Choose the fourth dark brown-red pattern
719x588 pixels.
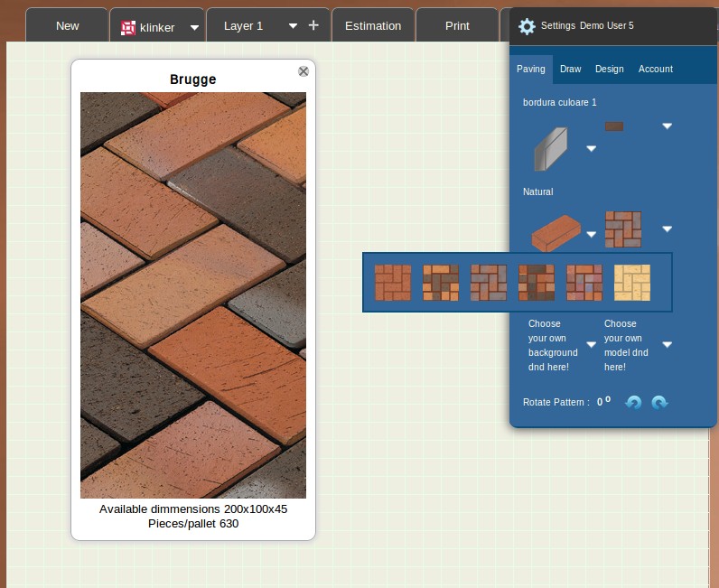(537, 283)
